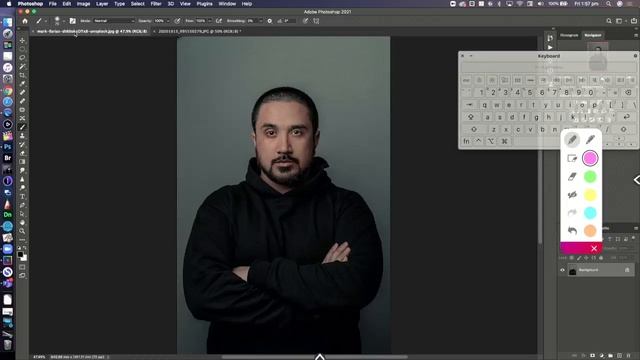Open the workspace switcher icon dropdown
This screenshot has width=640, height=360.
620,21
